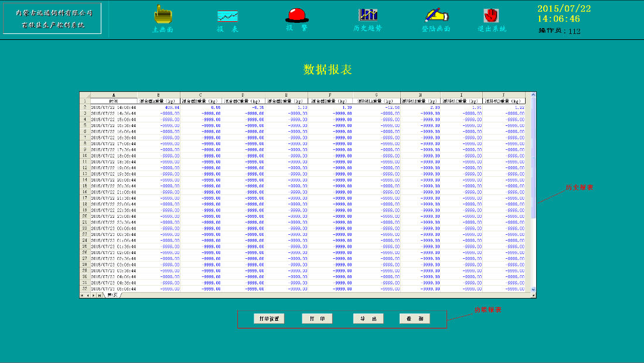Click the cell with value 1.10

(x=287, y=108)
